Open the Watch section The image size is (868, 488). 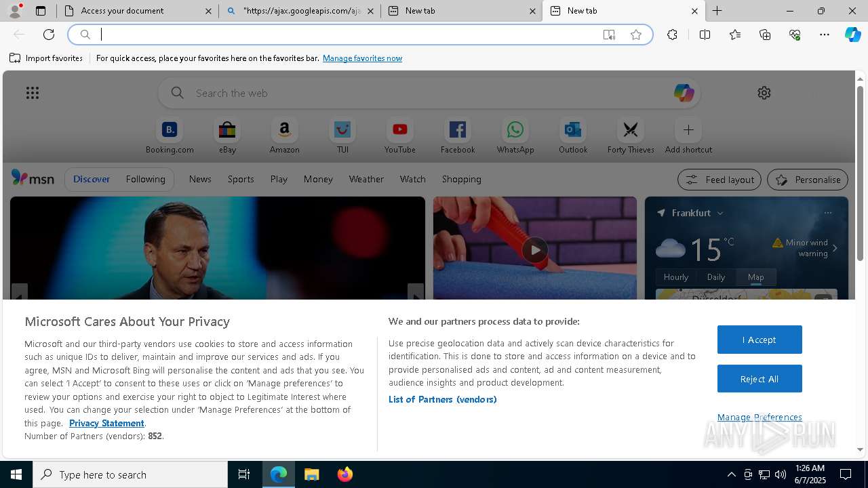point(413,179)
